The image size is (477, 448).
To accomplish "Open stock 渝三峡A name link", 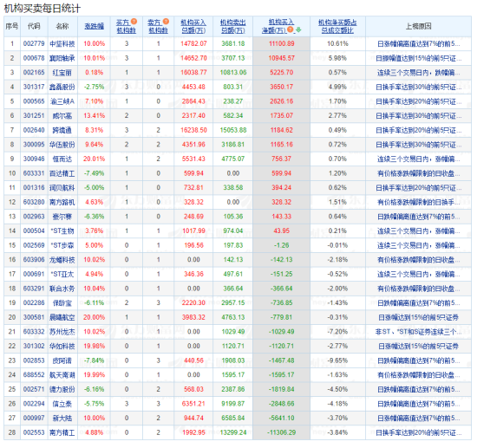I will click(62, 101).
